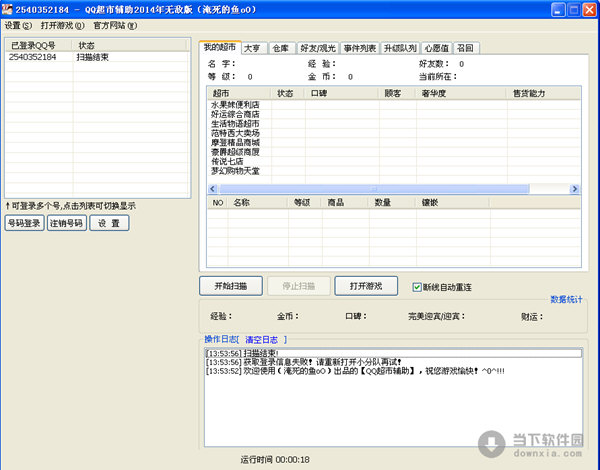Click the 等级 column header in the lower table
Screen dimensions: 600x470
click(305, 203)
